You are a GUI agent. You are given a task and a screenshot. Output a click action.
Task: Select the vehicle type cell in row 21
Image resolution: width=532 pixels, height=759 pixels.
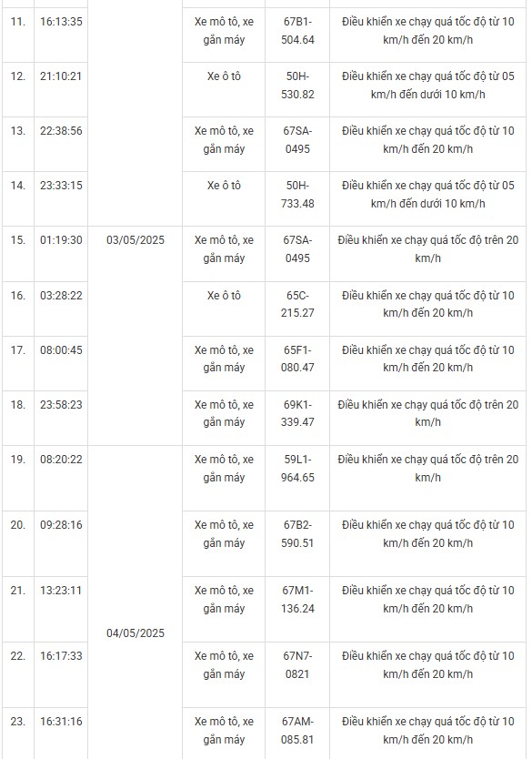[x=224, y=609]
